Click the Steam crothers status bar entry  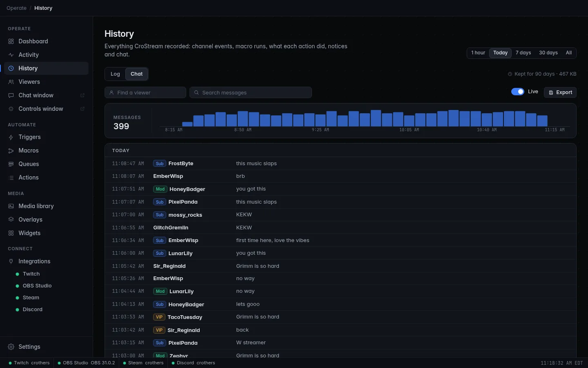(x=143, y=363)
